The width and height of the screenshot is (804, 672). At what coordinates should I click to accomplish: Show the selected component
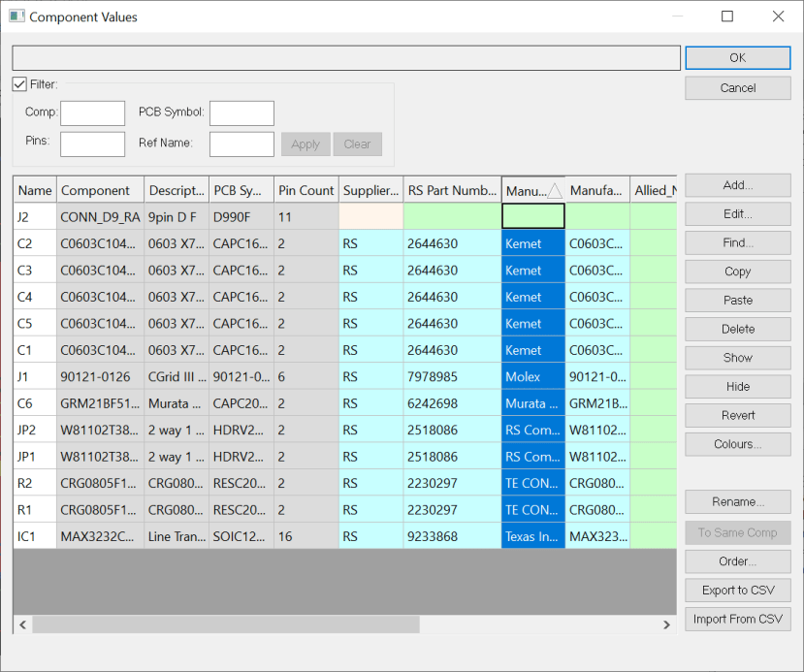pos(737,357)
